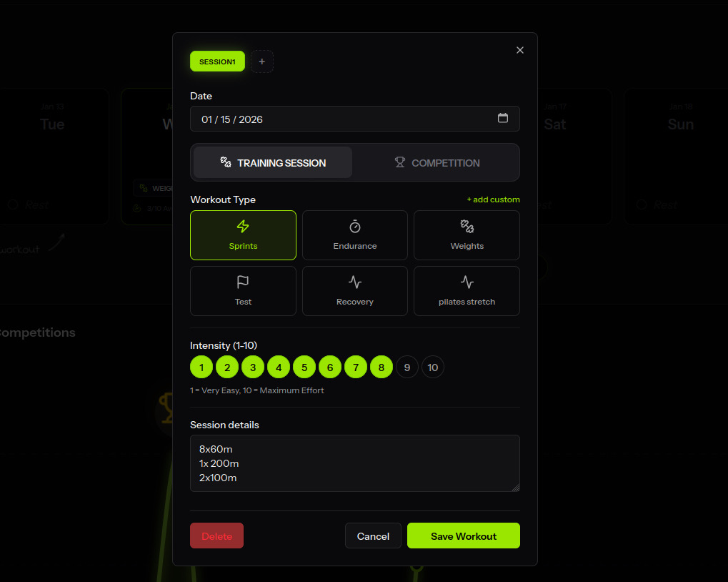Switch to the Competition tab

(x=437, y=163)
